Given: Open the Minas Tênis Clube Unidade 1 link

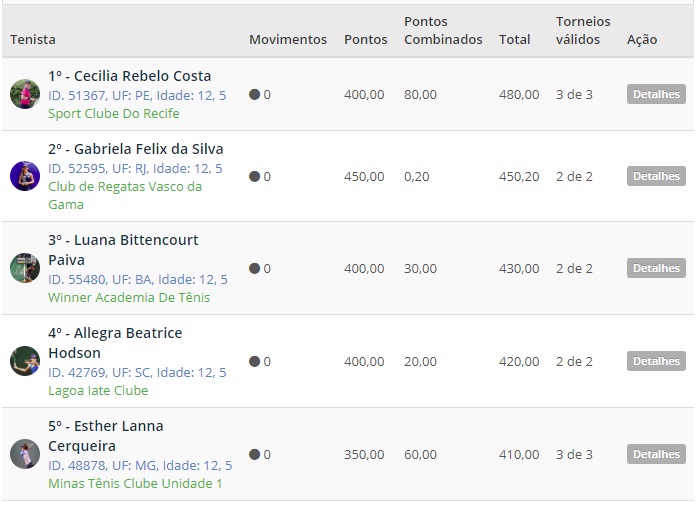Looking at the screenshot, I should pos(135,483).
